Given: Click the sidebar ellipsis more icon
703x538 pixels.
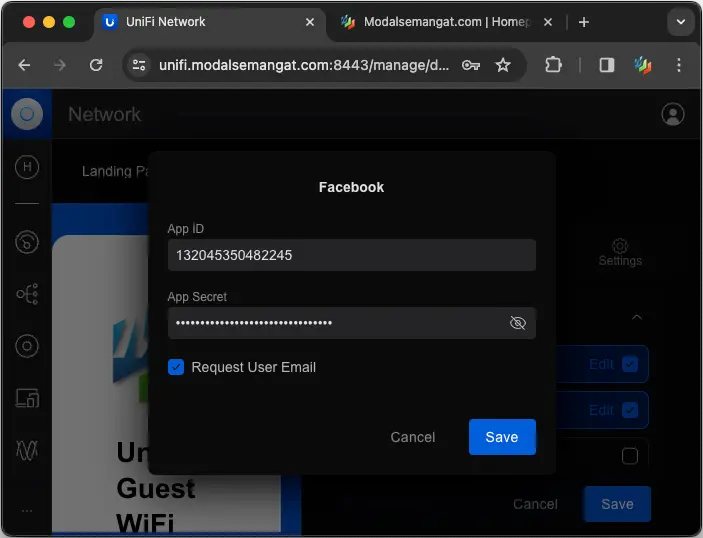Looking at the screenshot, I should tap(27, 511).
